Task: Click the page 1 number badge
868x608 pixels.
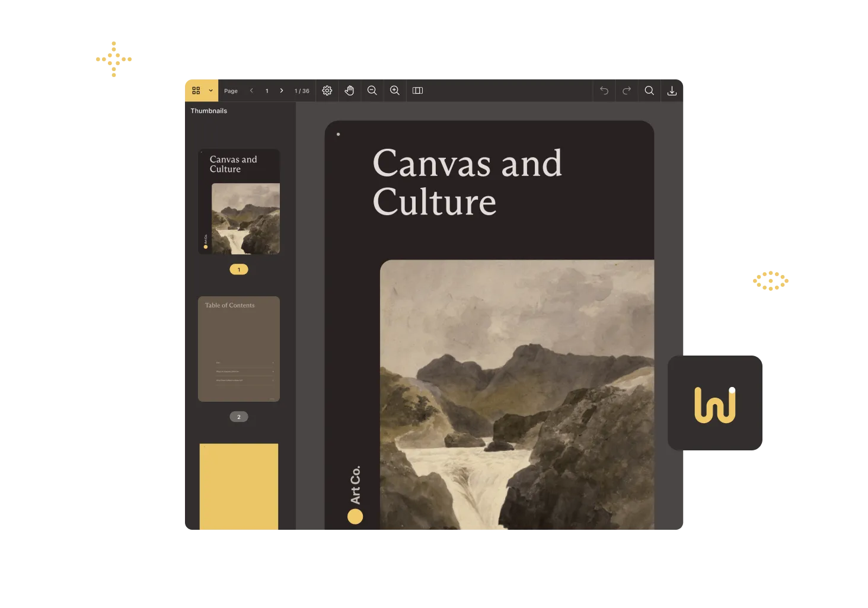Action: point(239,270)
